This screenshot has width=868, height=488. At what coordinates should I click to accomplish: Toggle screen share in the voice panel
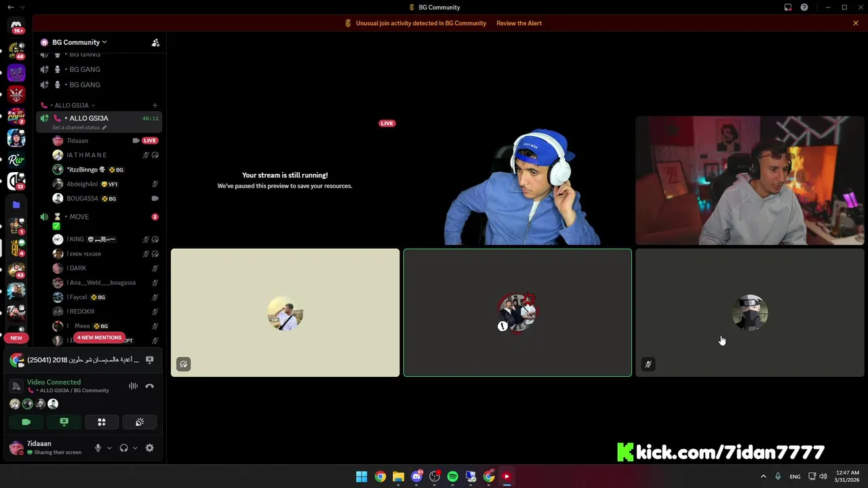coord(64,422)
